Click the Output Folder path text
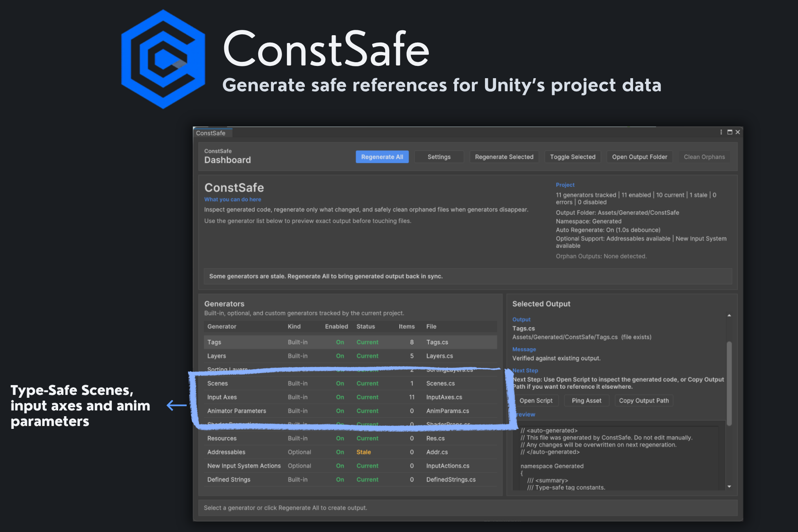798x532 pixels. 617,212
